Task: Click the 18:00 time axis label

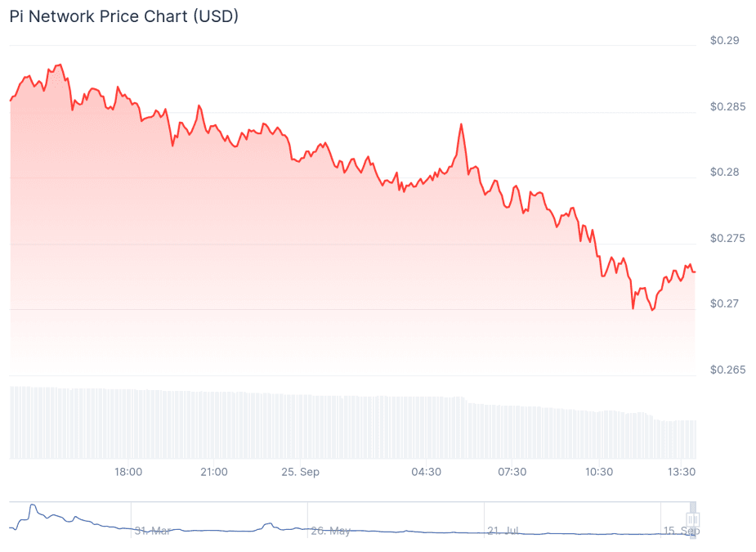Action: click(x=128, y=471)
